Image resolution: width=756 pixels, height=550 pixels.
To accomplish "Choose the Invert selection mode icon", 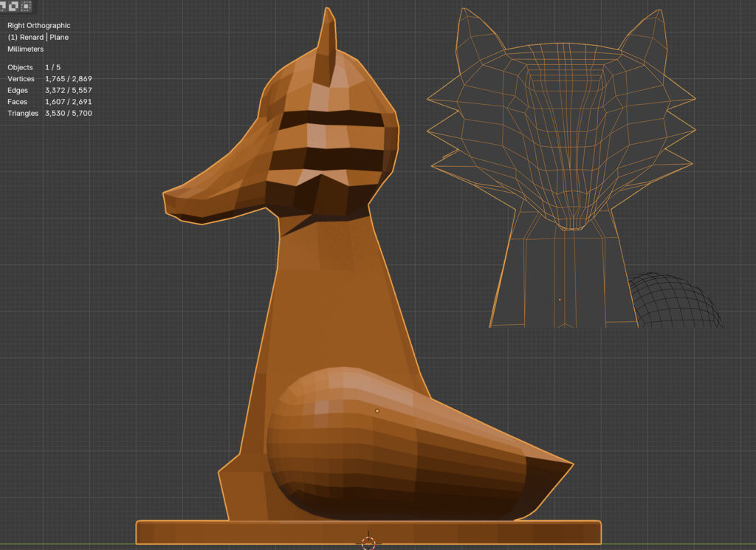I will pos(15,6).
